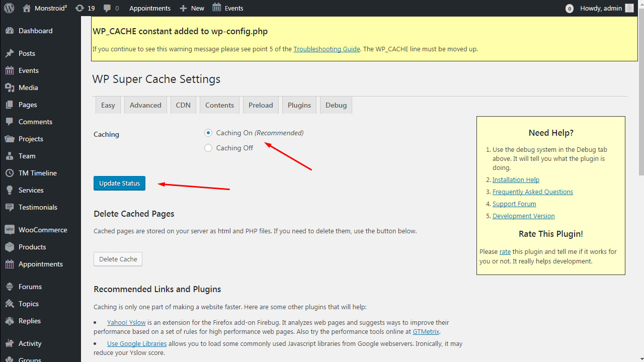Turn caching off with its radio button
The height and width of the screenshot is (362, 644).
208,148
